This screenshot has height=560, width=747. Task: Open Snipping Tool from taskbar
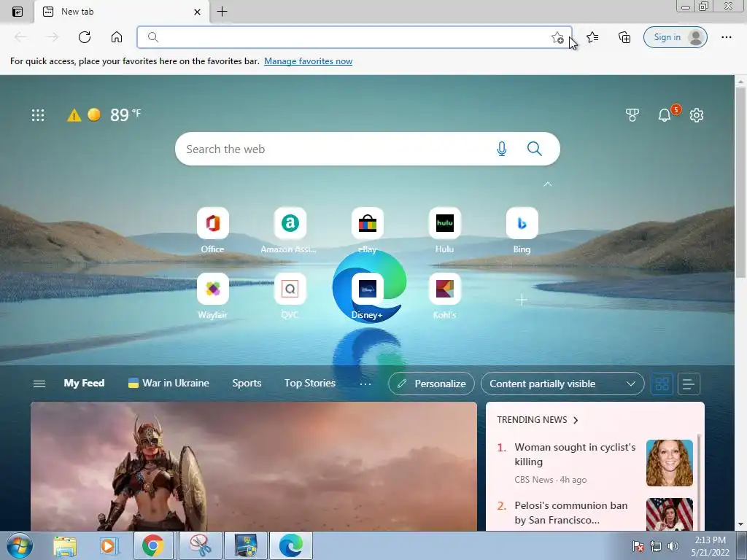click(201, 545)
